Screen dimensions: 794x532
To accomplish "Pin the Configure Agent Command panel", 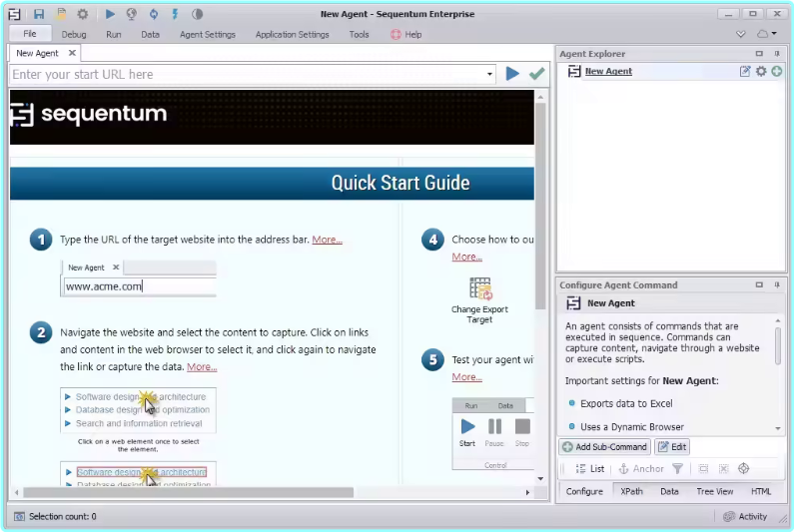I will click(777, 285).
